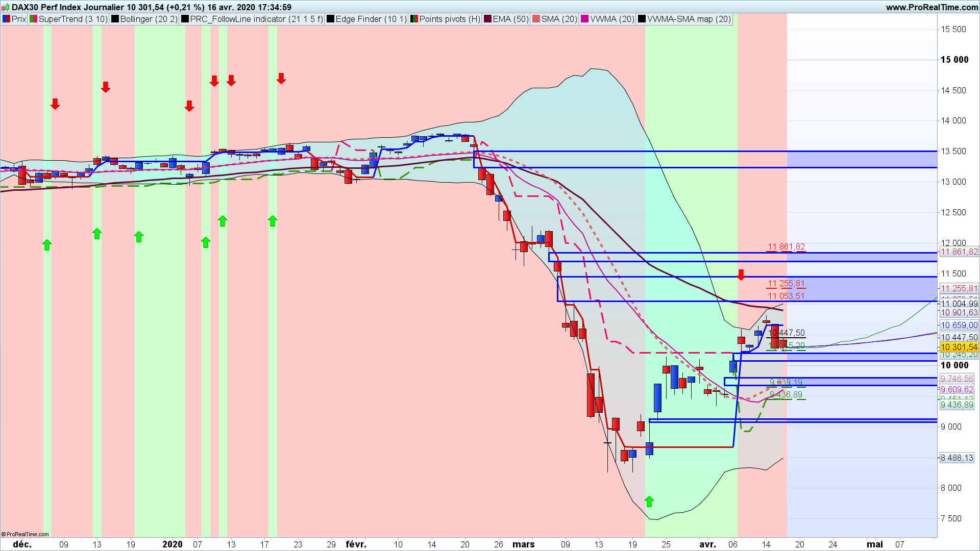980x551 pixels.
Task: Click Edge Finder (10 1) label
Action: tap(371, 19)
